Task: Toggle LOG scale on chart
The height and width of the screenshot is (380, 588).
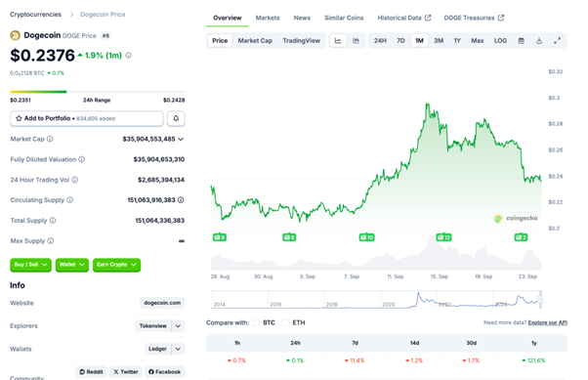Action: (500, 40)
